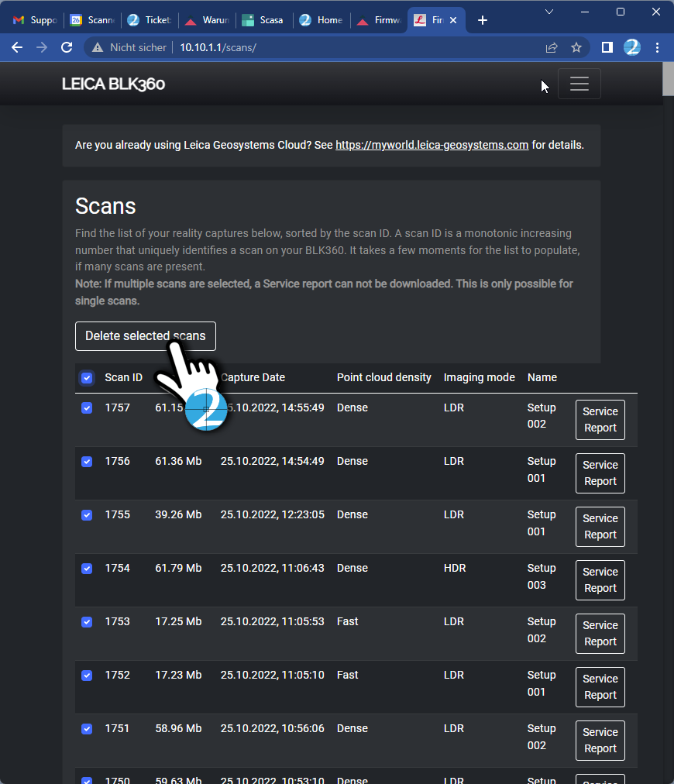Click the 17.25 Mb size cell
Screen dimensions: 674x784
pyautogui.click(x=178, y=621)
